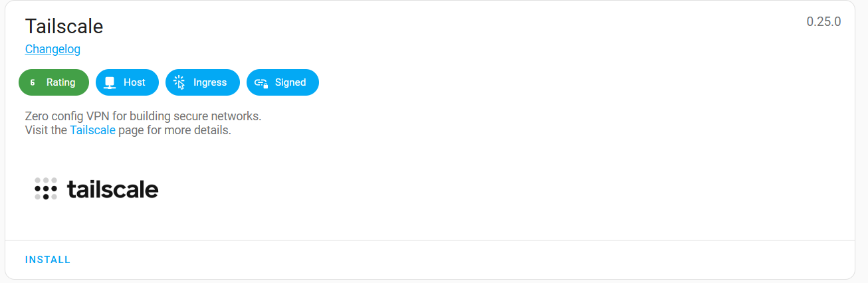Select the Ingress chip label
868x283 pixels.
click(x=210, y=83)
